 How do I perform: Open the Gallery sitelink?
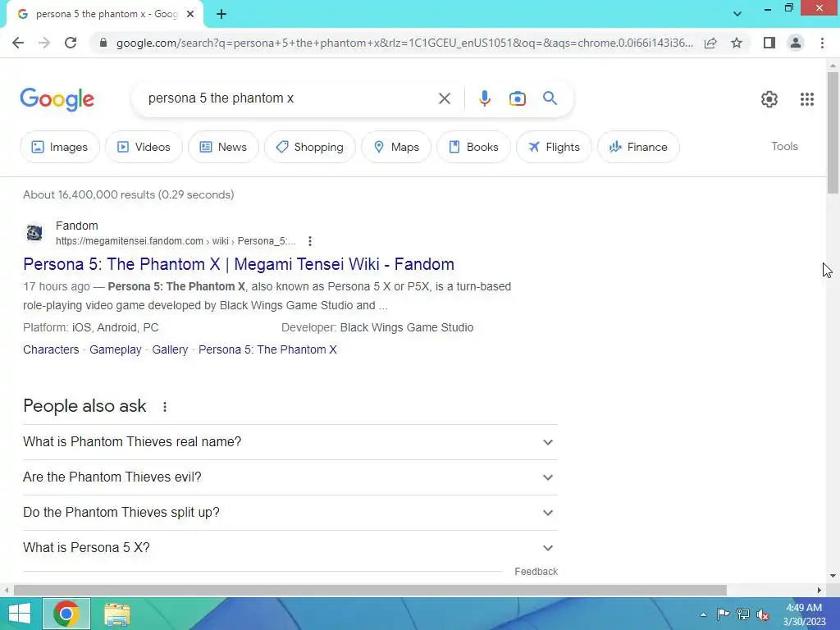pyautogui.click(x=170, y=349)
